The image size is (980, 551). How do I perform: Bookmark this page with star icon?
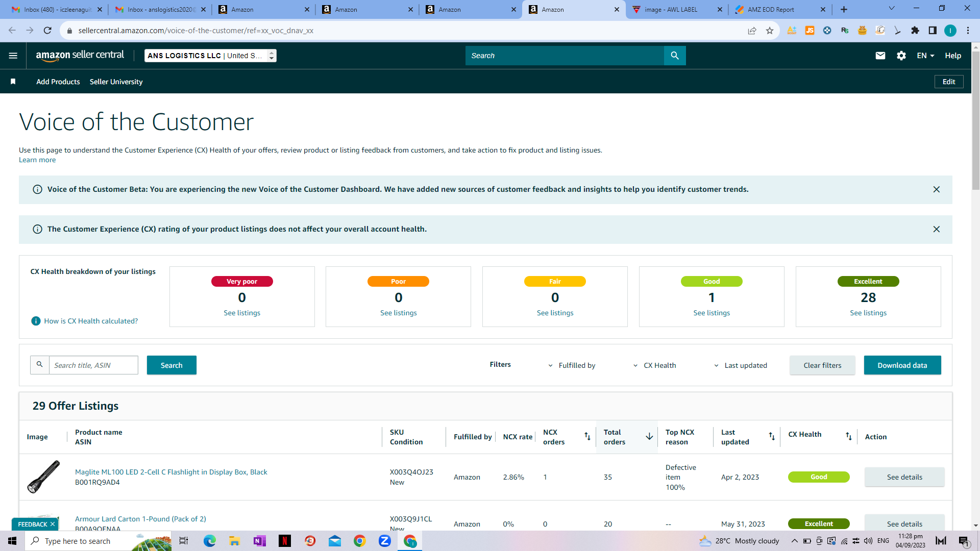pyautogui.click(x=770, y=31)
